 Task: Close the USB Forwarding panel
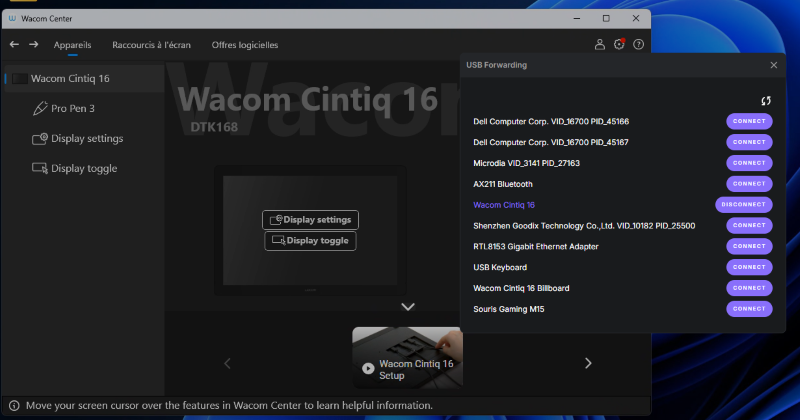[x=773, y=65]
